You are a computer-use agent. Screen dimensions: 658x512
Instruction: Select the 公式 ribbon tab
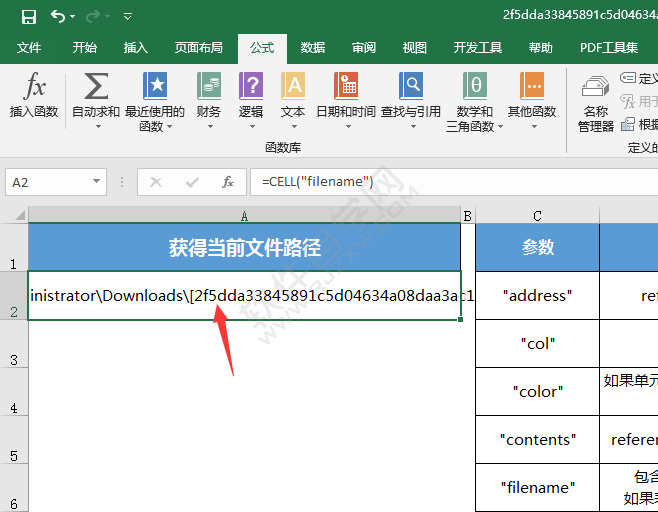pos(262,48)
